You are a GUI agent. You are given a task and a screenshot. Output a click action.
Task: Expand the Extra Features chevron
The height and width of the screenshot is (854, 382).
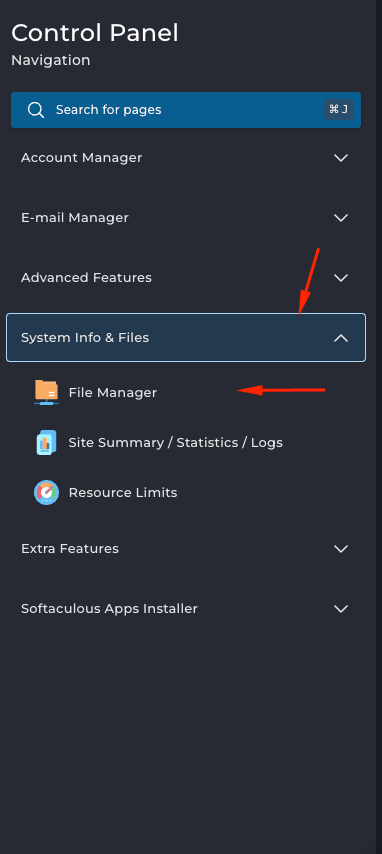[x=341, y=548]
